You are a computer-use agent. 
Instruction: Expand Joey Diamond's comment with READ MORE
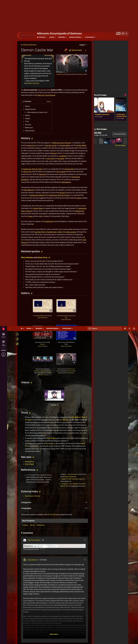coord(54,634)
